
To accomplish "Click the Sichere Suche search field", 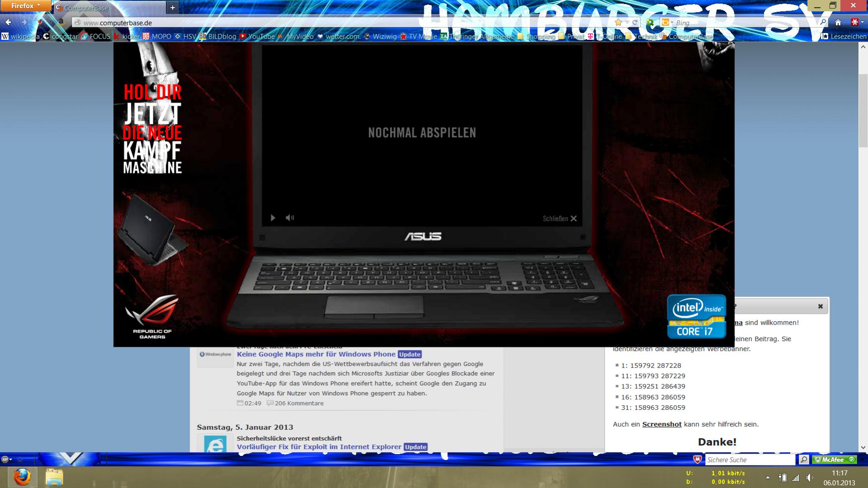I will point(749,460).
